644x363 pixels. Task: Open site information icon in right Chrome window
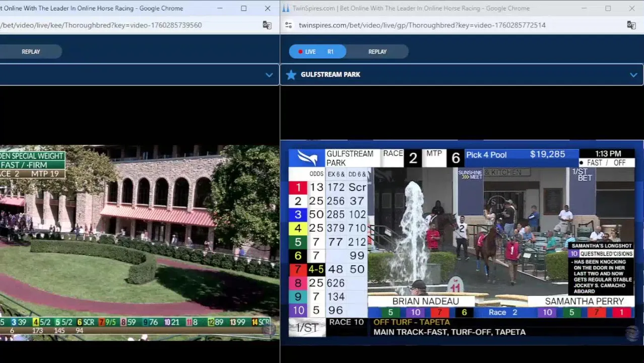pyautogui.click(x=288, y=25)
